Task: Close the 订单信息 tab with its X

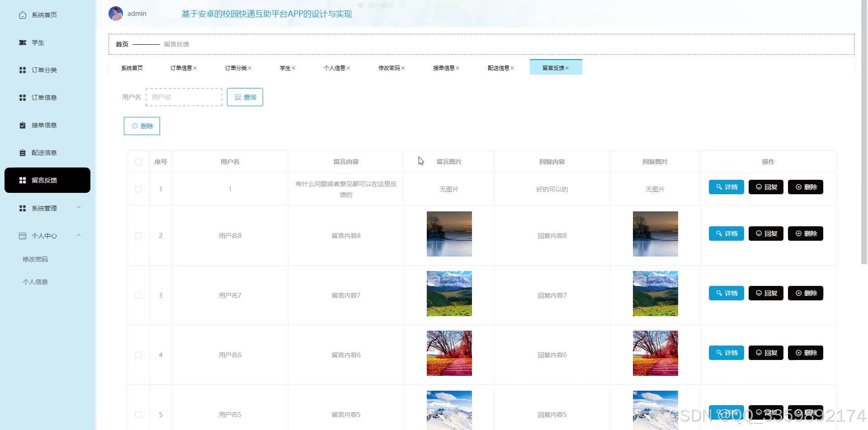Action: [x=195, y=68]
